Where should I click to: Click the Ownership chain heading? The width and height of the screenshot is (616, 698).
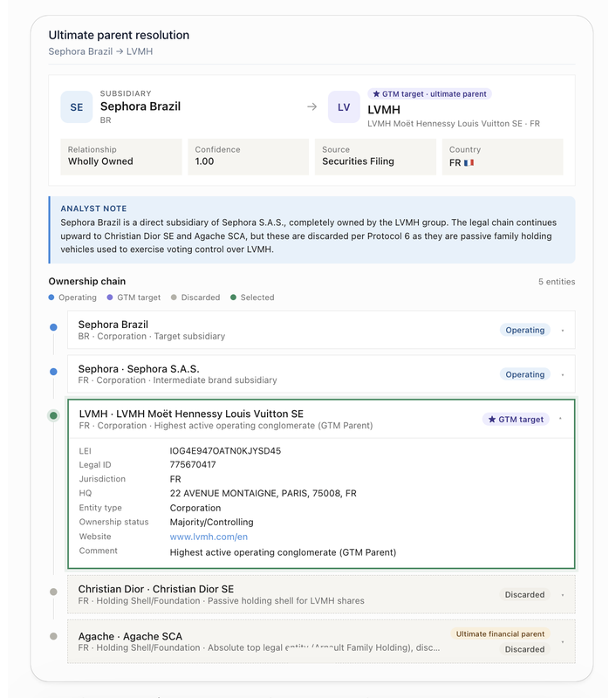click(87, 281)
